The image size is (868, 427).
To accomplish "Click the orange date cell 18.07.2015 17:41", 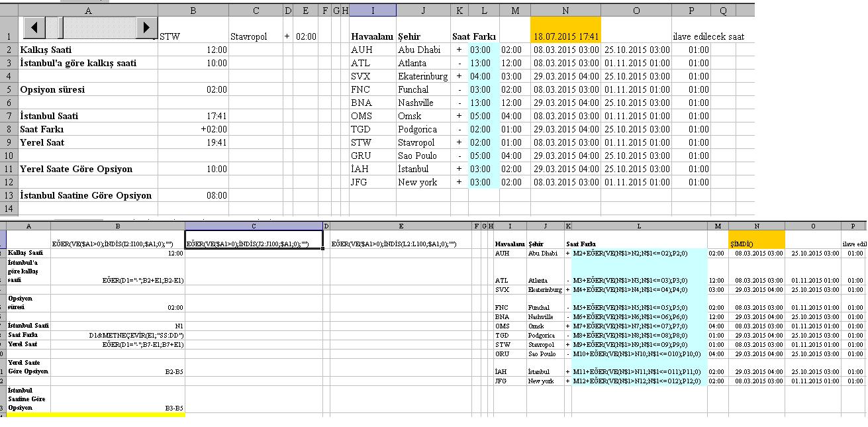I will (565, 36).
